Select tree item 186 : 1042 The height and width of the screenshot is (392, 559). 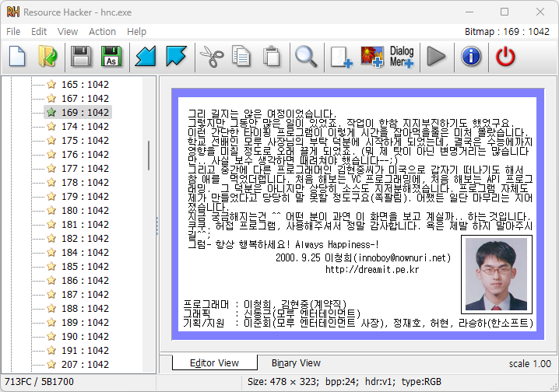85,281
